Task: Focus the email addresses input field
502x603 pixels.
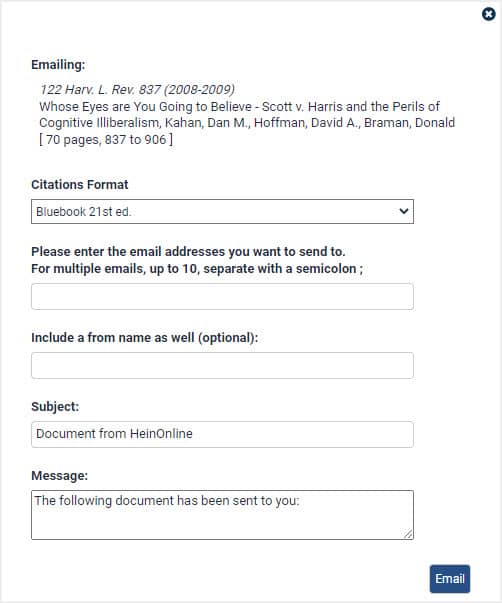Action: point(222,297)
